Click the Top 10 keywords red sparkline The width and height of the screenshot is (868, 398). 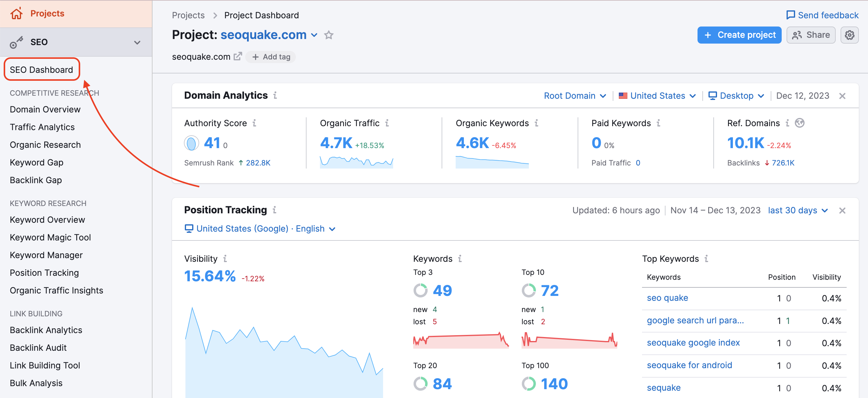569,340
